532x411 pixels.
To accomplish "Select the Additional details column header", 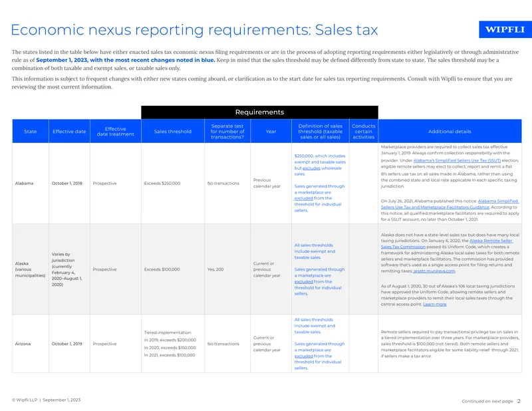I will coord(450,131).
